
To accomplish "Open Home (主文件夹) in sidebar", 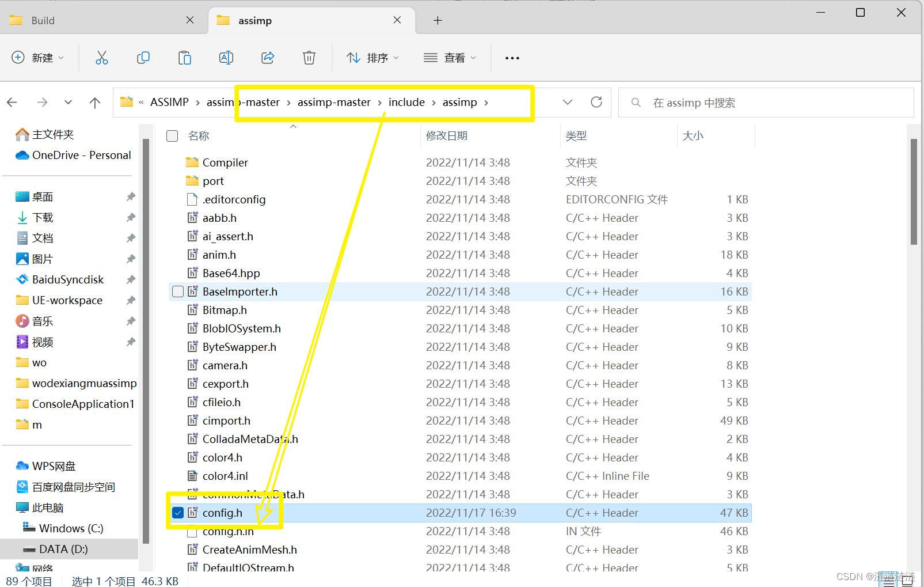I will [x=45, y=134].
